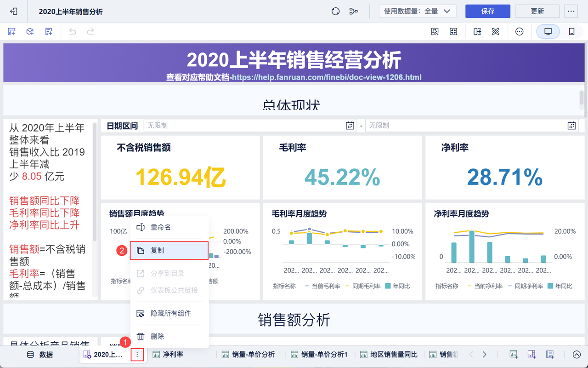Open start date calendar picker
The width and height of the screenshot is (588, 368).
pos(350,126)
